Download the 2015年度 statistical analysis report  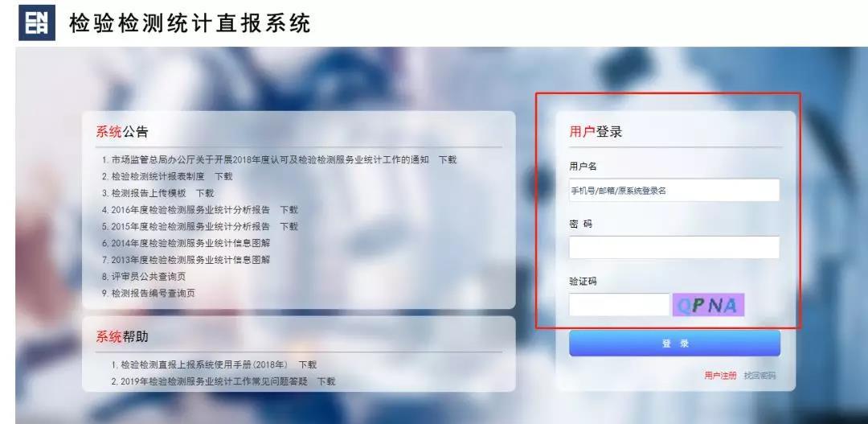pyautogui.click(x=289, y=226)
